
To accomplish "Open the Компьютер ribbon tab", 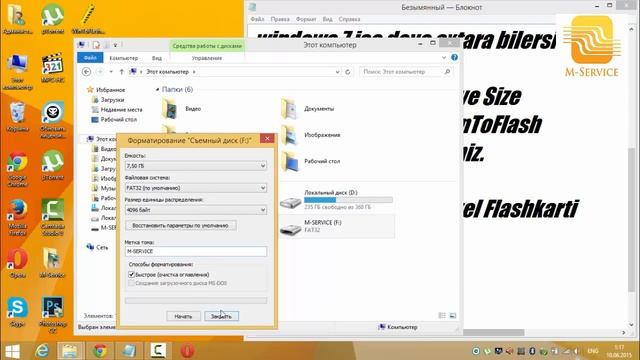I will 124,58.
